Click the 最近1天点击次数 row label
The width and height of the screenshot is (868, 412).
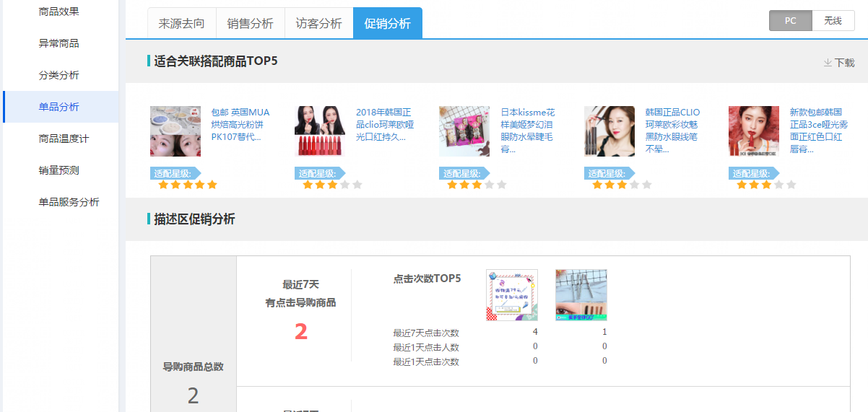click(x=426, y=361)
